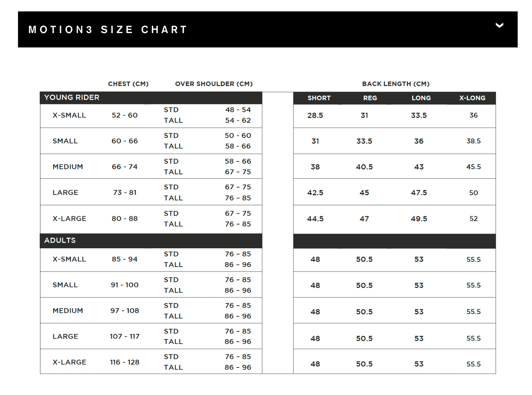Click the CHEST (CM) column heading
The width and height of the screenshot is (532, 395).
tap(128, 84)
